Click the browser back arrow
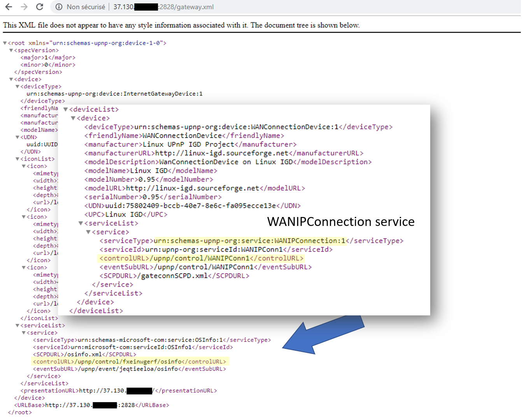The image size is (522, 420). coord(9,7)
